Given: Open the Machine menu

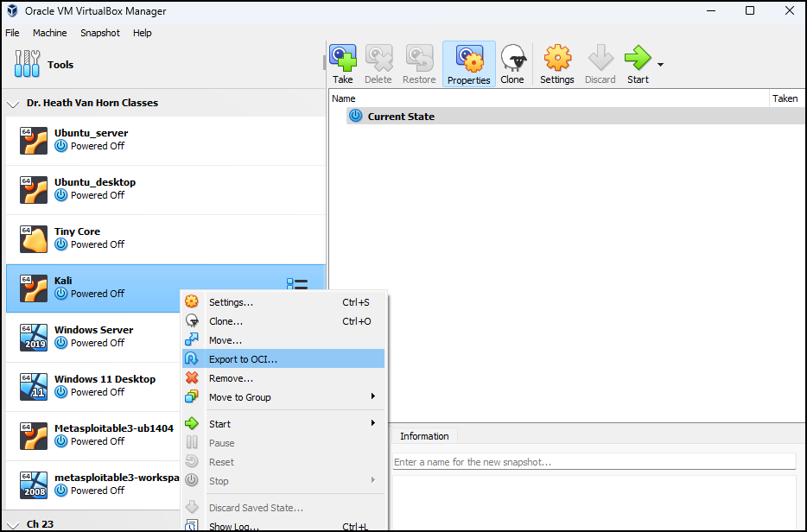Looking at the screenshot, I should tap(50, 33).
